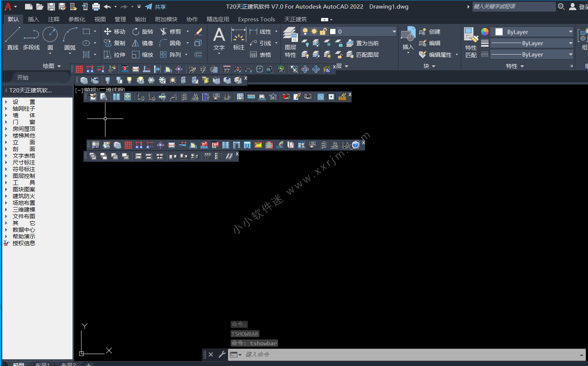Toggle layer lock icon in layer dropdown
Image resolution: width=588 pixels, height=366 pixels.
pos(323,31)
